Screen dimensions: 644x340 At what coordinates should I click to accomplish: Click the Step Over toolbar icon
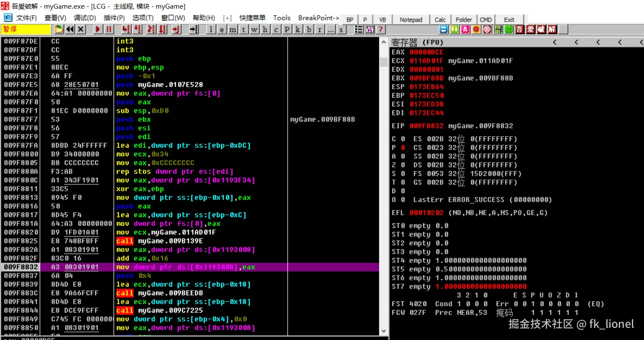(138, 29)
